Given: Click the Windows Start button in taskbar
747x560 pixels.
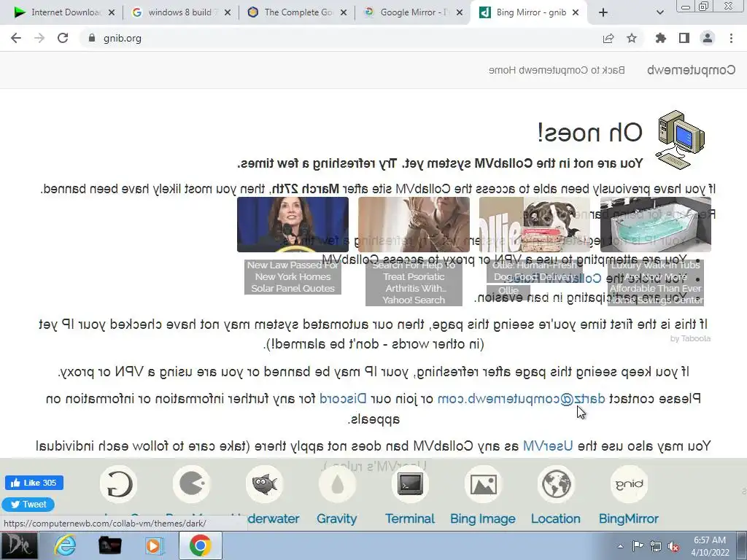Looking at the screenshot, I should tap(19, 545).
